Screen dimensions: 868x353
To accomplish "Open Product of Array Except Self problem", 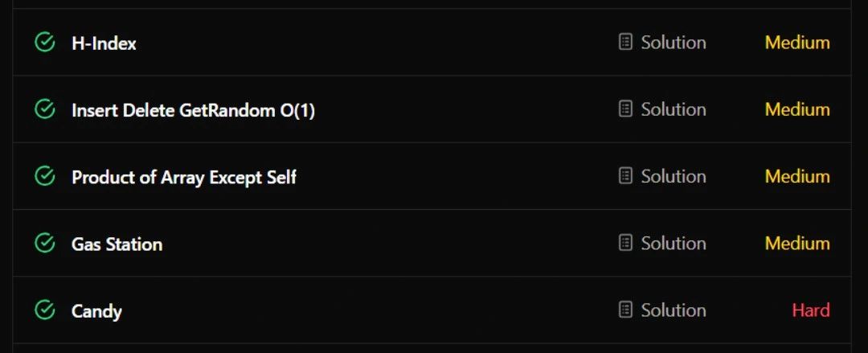I will tap(184, 178).
